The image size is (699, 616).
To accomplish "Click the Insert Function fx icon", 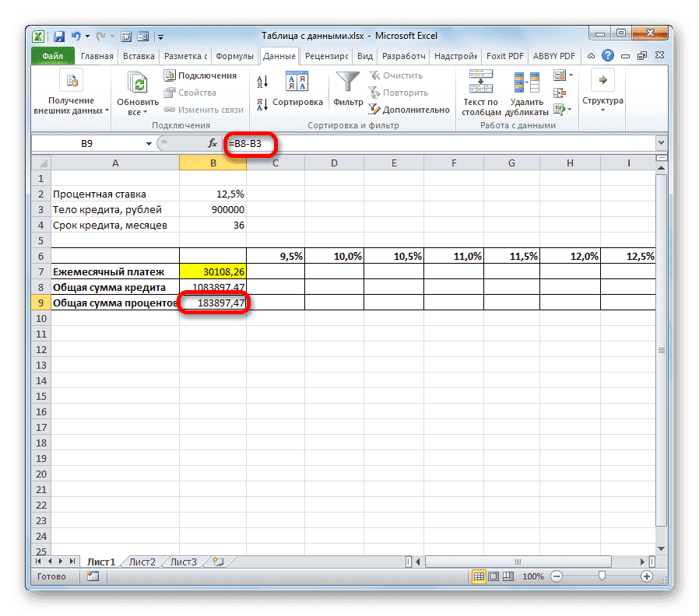I will [x=211, y=143].
